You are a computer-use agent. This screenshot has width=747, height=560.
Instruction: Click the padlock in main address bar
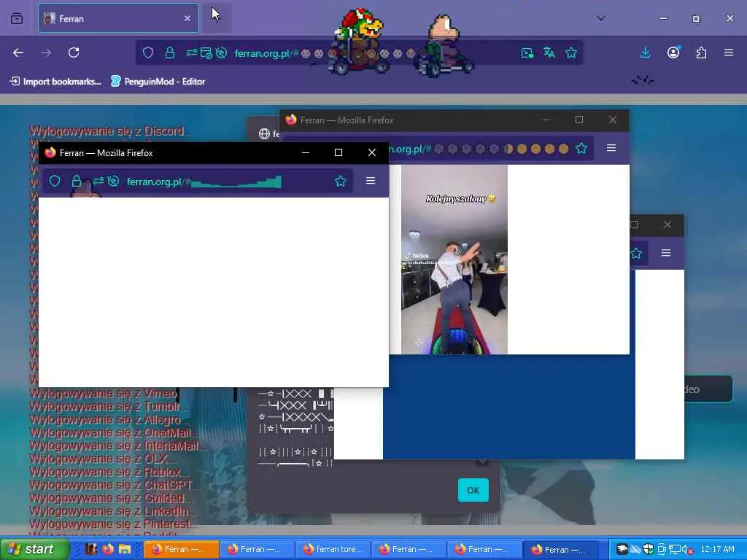[169, 52]
